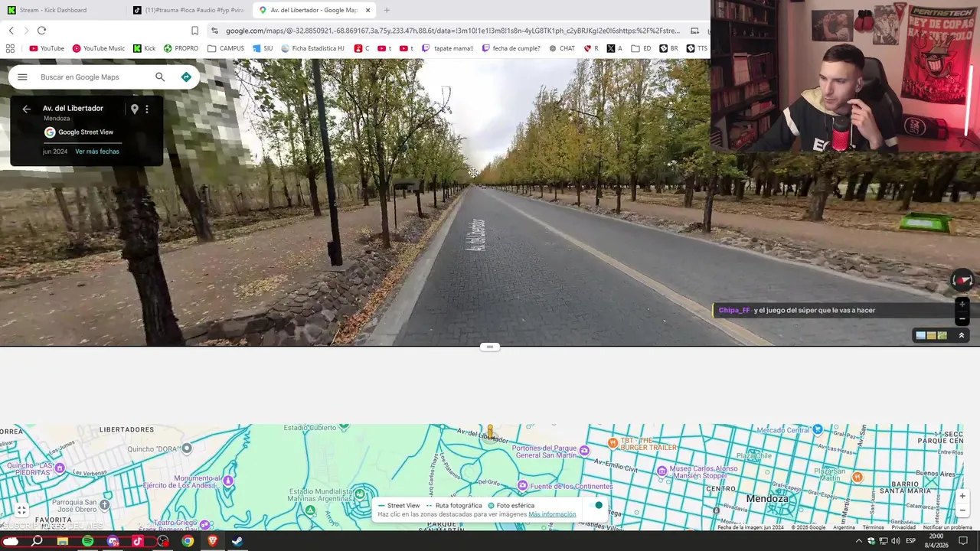Open the Ficha Estadística HJ bookmark
980x551 pixels.
pos(312,48)
